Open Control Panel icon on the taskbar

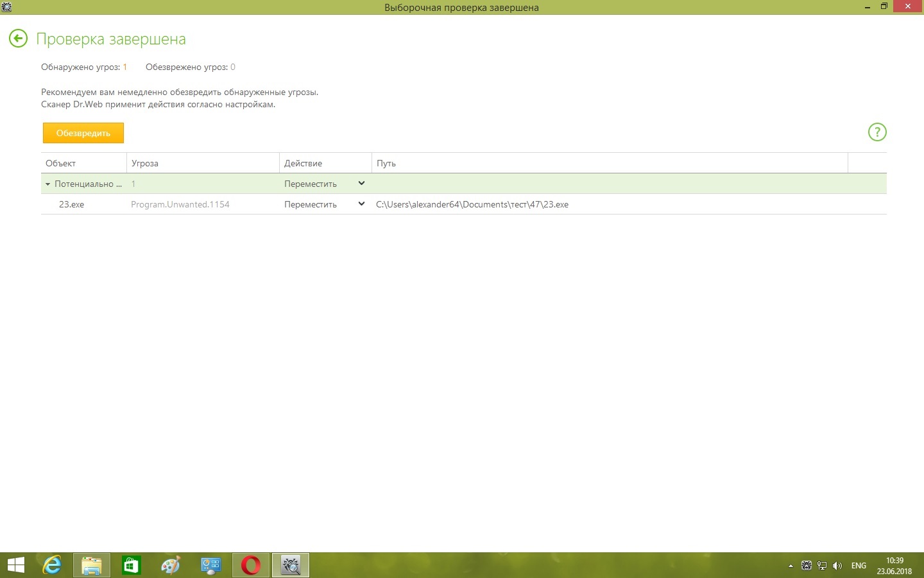(x=211, y=565)
